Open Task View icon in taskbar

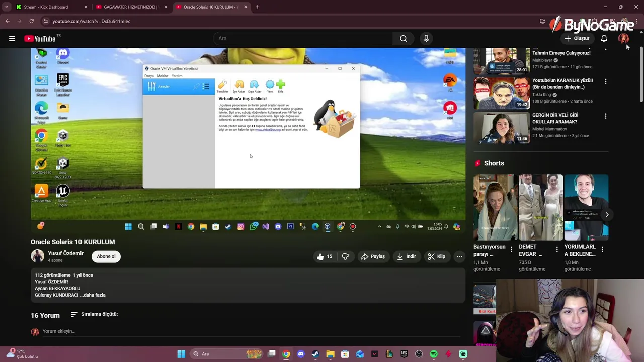tap(272, 354)
